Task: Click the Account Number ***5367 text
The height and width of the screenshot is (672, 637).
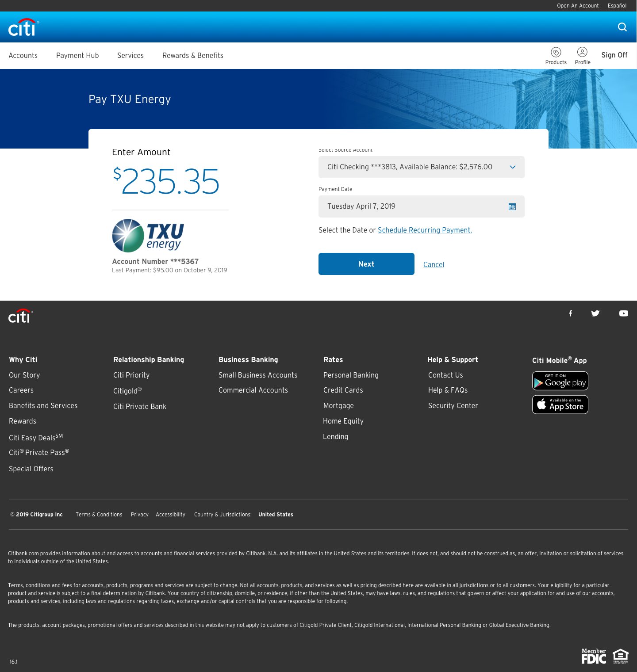Action: (x=155, y=262)
